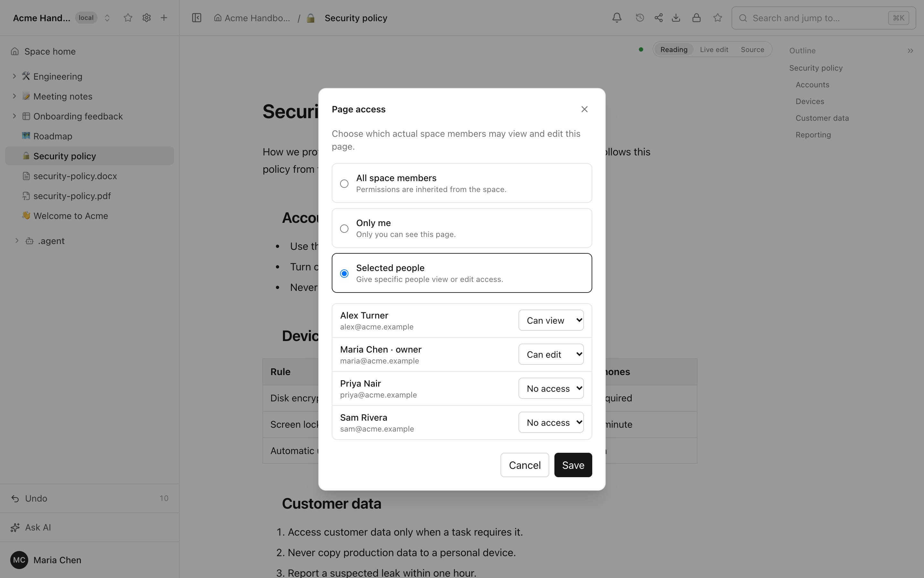Viewport: 924px width, 578px height.
Task: Click Security policy in the outline
Action: click(x=816, y=68)
